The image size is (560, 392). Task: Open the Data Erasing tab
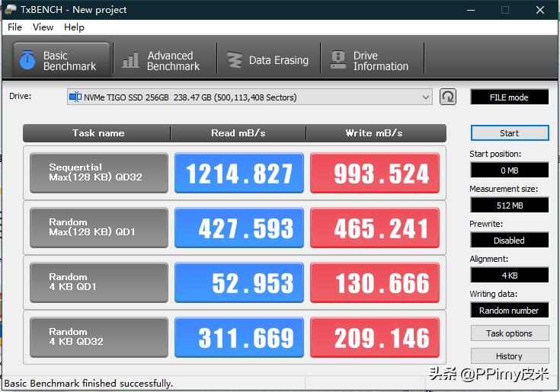tap(268, 60)
